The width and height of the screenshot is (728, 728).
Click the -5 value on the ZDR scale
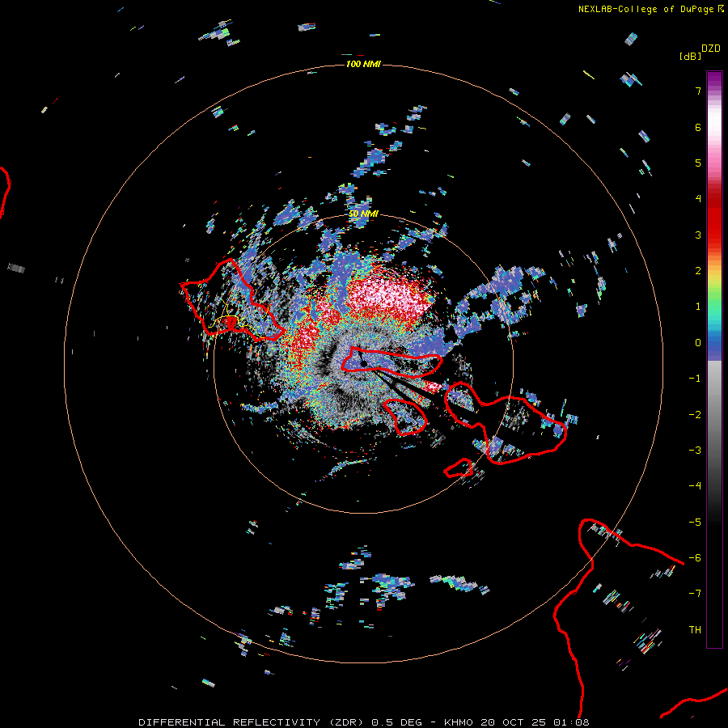[695, 523]
